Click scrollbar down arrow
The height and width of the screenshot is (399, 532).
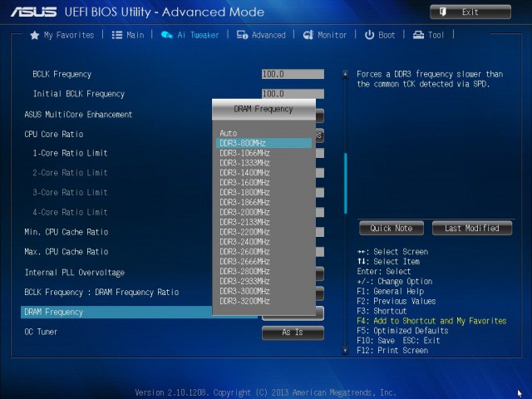coord(345,350)
